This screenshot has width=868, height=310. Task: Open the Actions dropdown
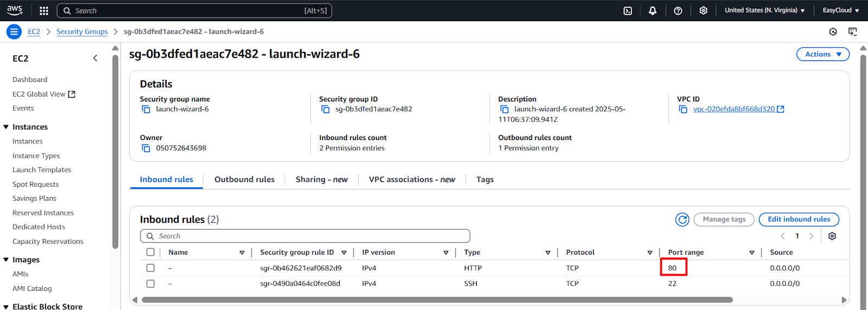[x=823, y=54]
